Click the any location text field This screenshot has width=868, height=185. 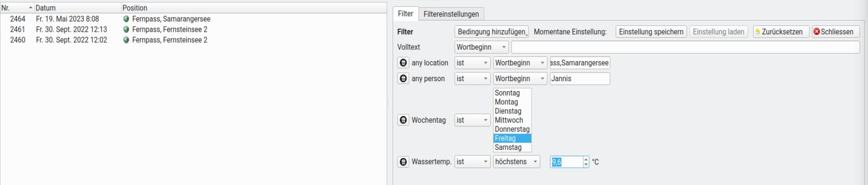580,63
